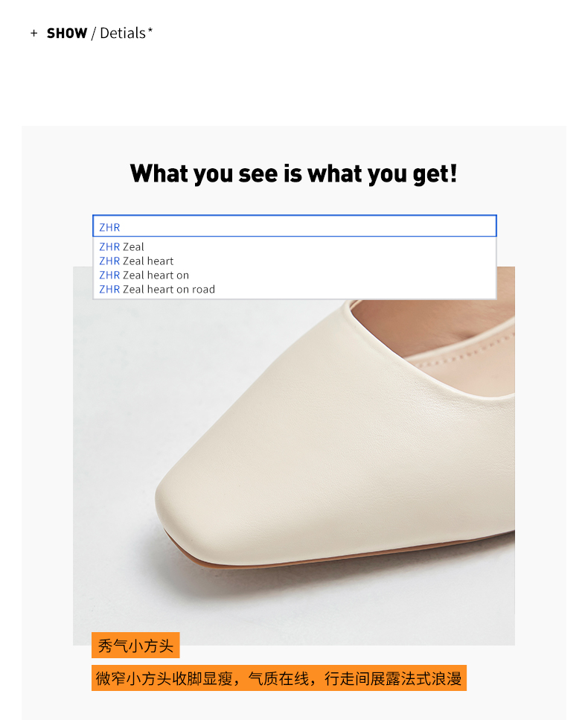Click the exclamation mark of the headline
The width and height of the screenshot is (588, 720).
click(453, 173)
